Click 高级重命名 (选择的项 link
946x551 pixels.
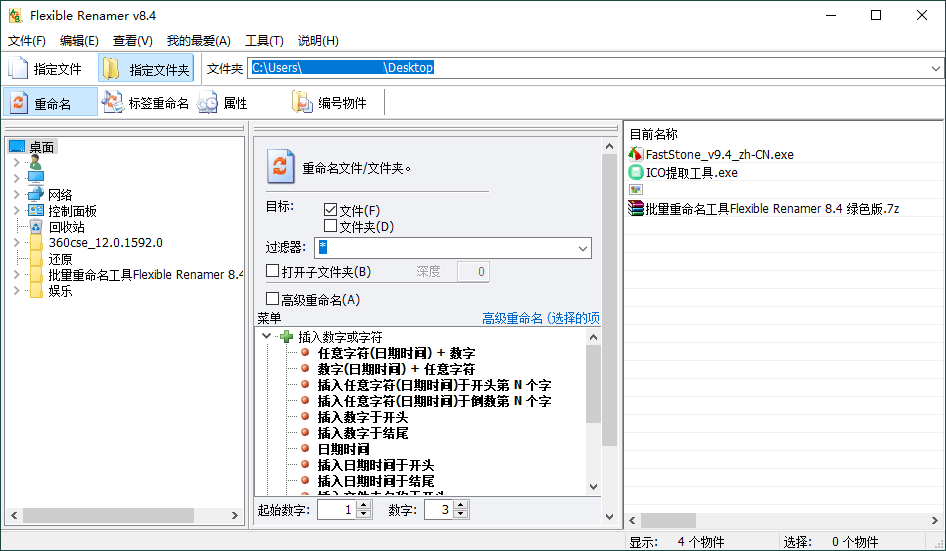tap(540, 318)
